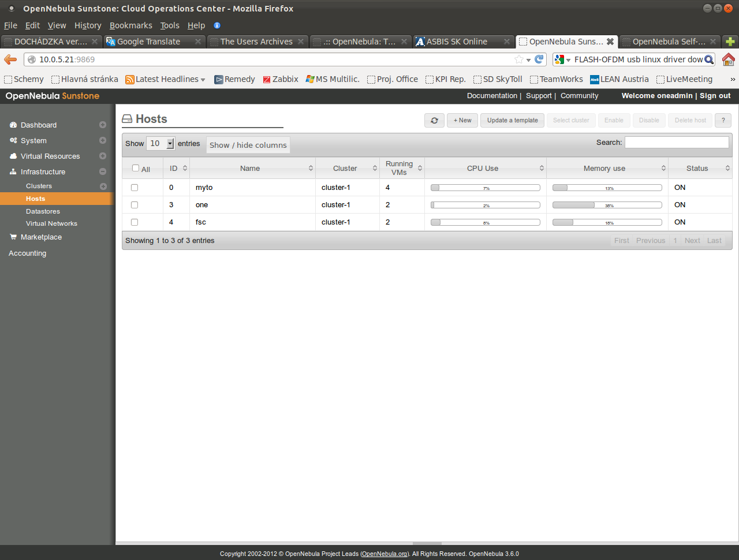
Task: Switch to The Users Archives tab
Action: click(256, 42)
